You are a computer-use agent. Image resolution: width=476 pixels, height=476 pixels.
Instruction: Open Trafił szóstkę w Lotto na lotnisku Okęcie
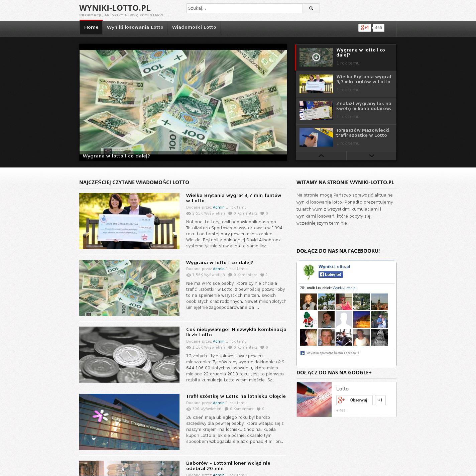pos(236,396)
